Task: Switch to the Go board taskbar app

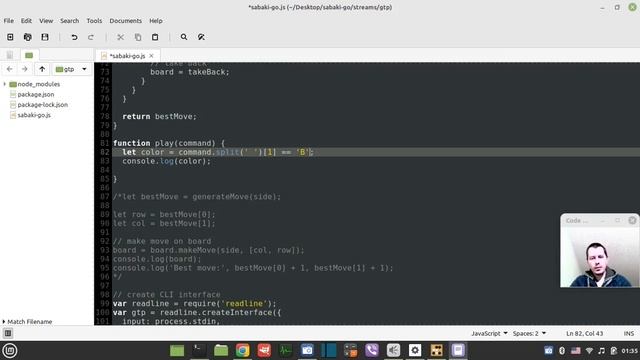Action: [x=436, y=351]
